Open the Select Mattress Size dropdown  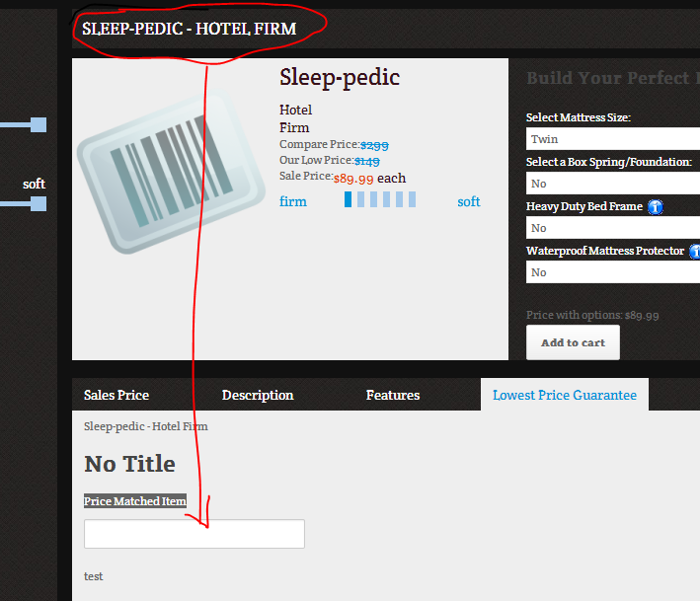pyautogui.click(x=613, y=139)
